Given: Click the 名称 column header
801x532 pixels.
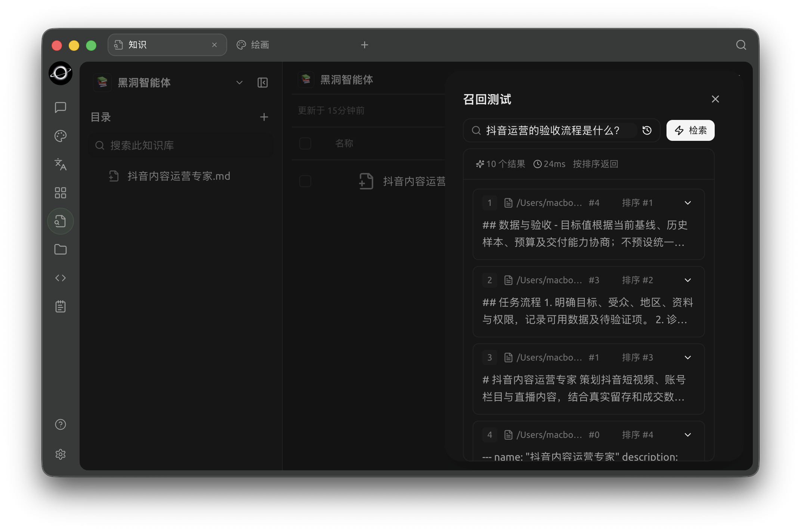Looking at the screenshot, I should pyautogui.click(x=344, y=143).
